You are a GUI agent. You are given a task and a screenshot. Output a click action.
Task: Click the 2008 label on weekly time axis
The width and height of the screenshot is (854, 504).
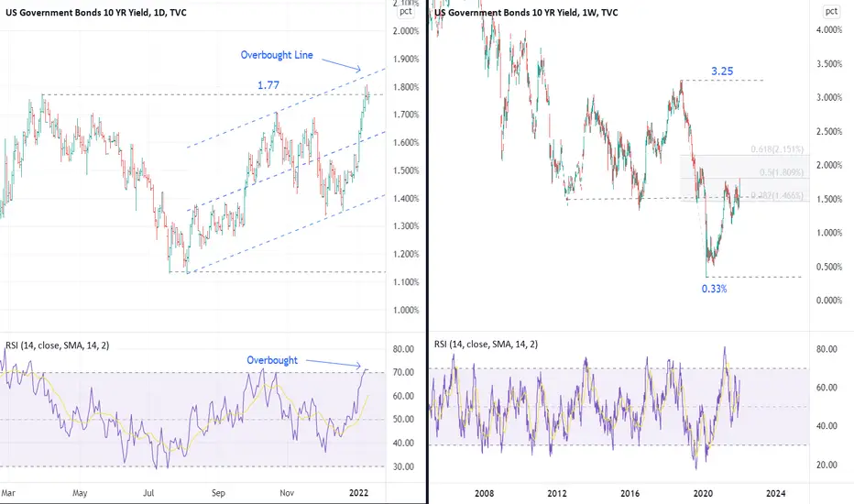point(484,493)
